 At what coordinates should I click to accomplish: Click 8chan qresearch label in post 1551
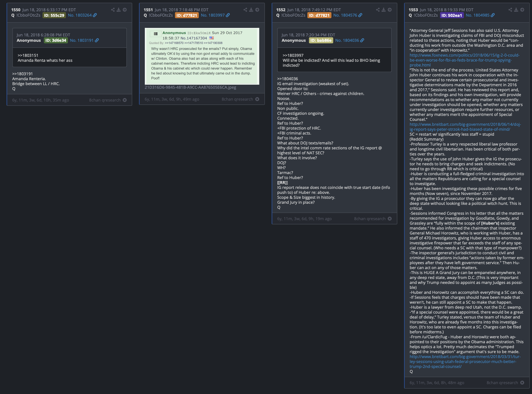point(237,99)
